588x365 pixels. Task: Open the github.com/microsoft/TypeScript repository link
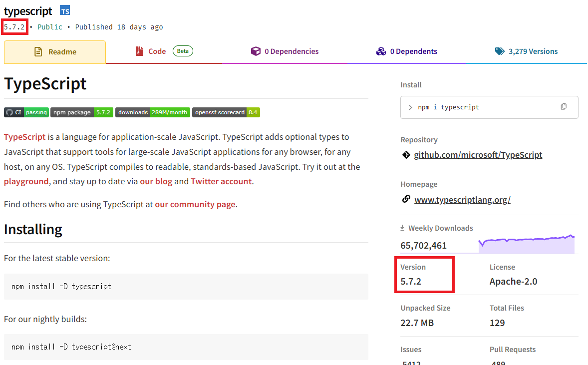tap(478, 155)
